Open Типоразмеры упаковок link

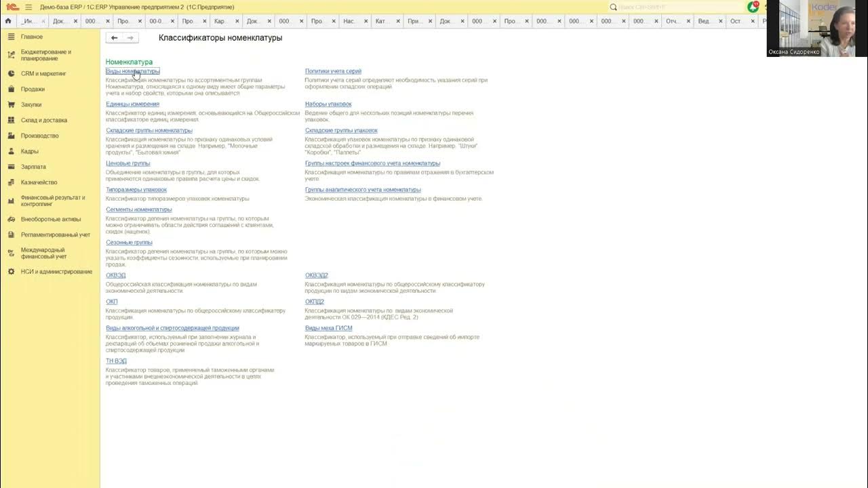136,190
